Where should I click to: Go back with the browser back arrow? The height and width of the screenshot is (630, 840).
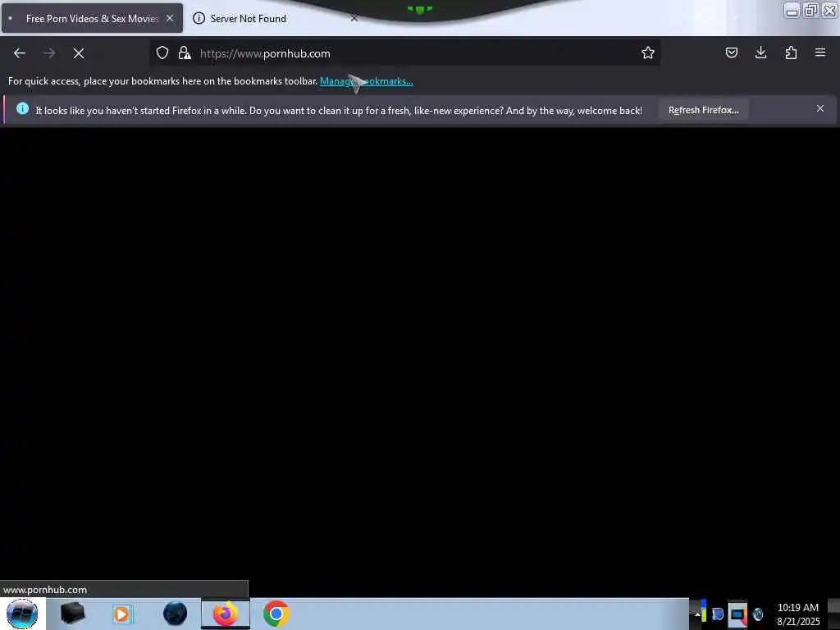tap(20, 53)
